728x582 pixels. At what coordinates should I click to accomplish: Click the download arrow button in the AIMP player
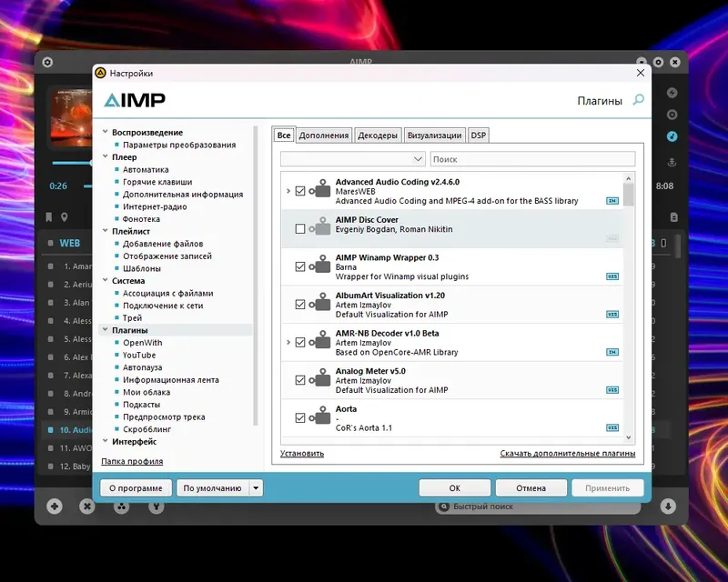coord(668,507)
